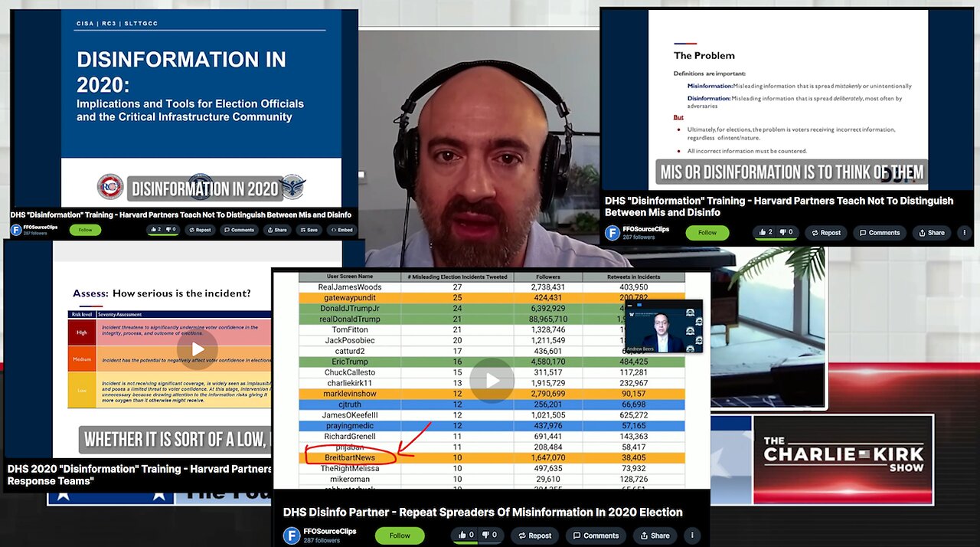Viewport: 980px width, 547px height.
Task: Select the 'RealJamesWoods' table row name
Action: pyautogui.click(x=349, y=287)
